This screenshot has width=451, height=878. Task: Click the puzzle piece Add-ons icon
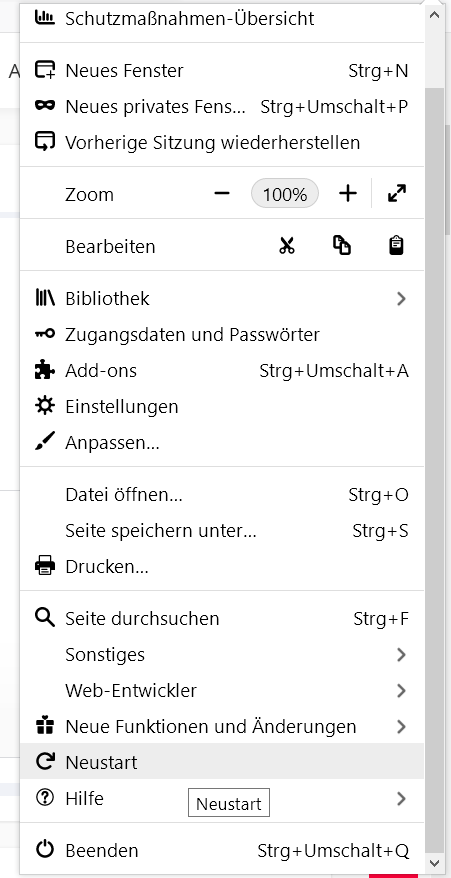[45, 370]
